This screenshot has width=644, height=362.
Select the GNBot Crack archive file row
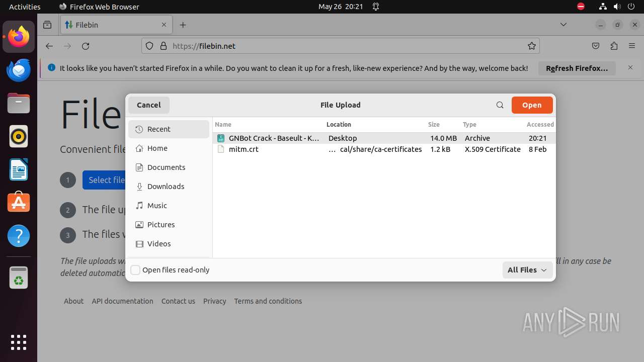[384, 138]
